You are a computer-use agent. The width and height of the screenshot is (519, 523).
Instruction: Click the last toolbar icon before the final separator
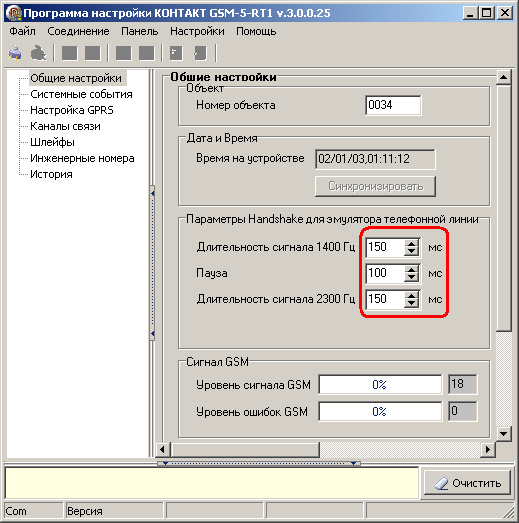point(200,53)
